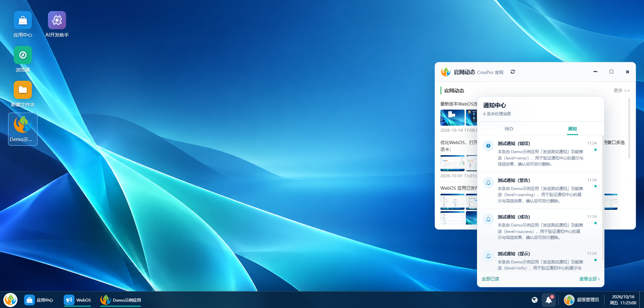This screenshot has height=308, width=644.
Task: Click the thumbnail at right edge of 官网动态
Action: tap(611, 202)
